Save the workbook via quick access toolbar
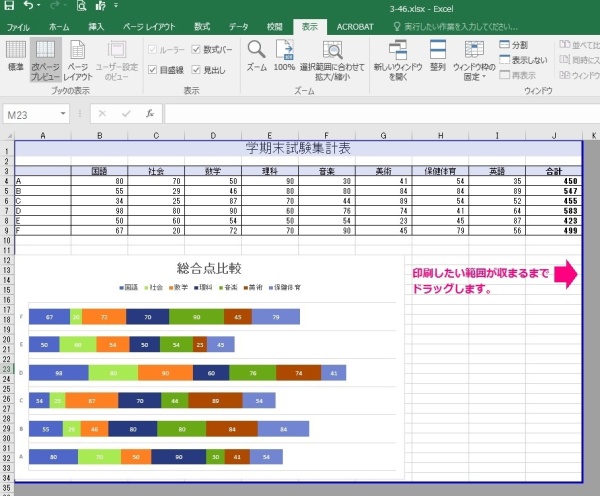600x496 pixels. (x=12, y=6)
